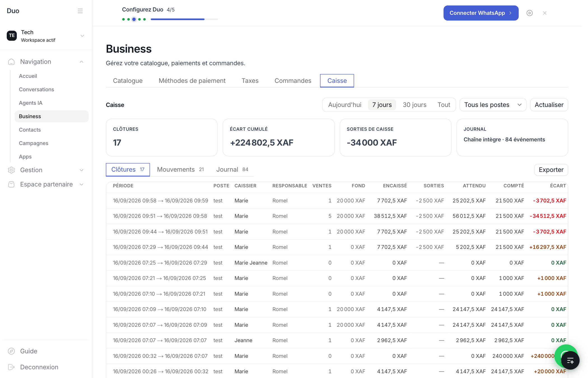Screen dimensions: 588x378
Task: Click the Journal chaîne intègre card
Action: 512,137
